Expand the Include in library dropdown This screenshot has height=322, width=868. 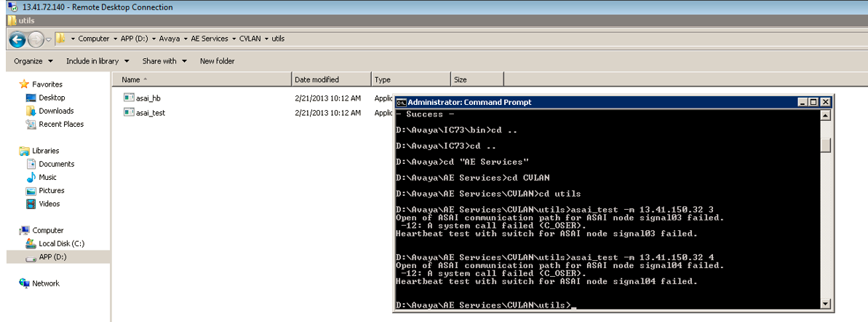(x=97, y=61)
